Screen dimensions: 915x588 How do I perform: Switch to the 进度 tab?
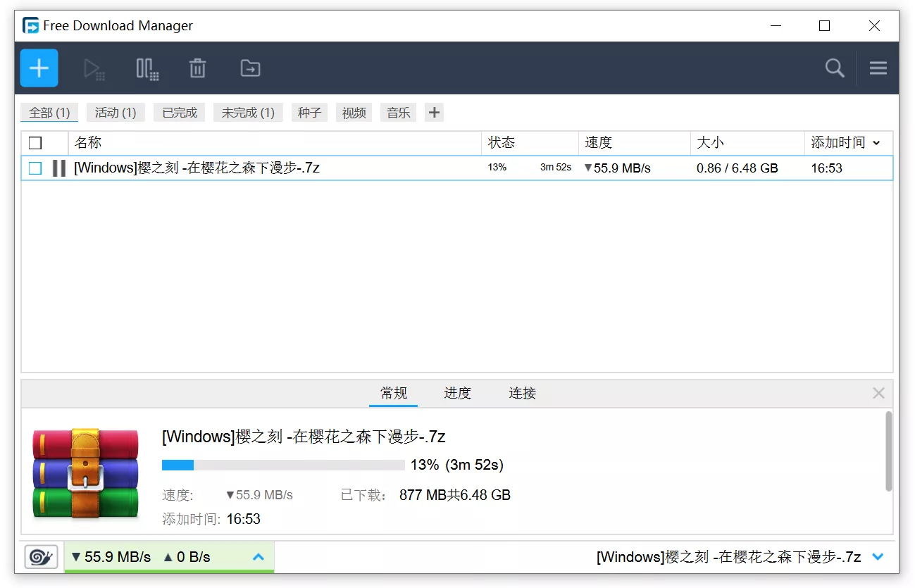(x=457, y=393)
